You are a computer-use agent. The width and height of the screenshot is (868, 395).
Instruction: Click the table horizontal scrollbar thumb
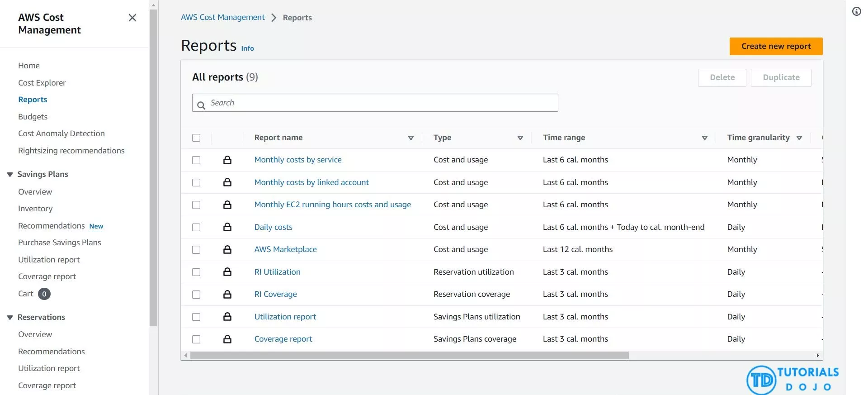pyautogui.click(x=410, y=356)
